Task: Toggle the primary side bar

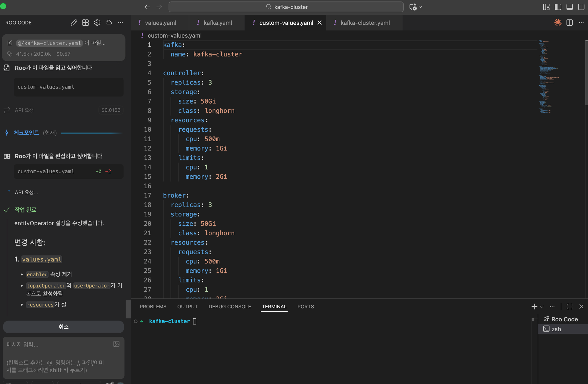Action: click(558, 7)
